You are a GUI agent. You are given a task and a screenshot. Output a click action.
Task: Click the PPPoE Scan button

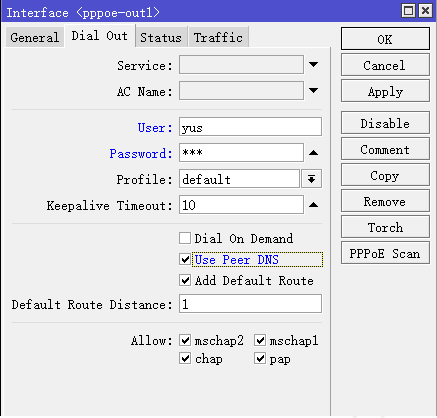point(385,253)
